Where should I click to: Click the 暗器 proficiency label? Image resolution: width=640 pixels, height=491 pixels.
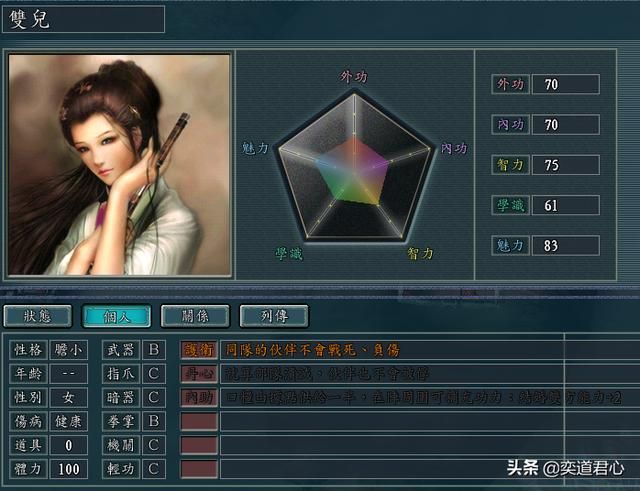point(121,398)
